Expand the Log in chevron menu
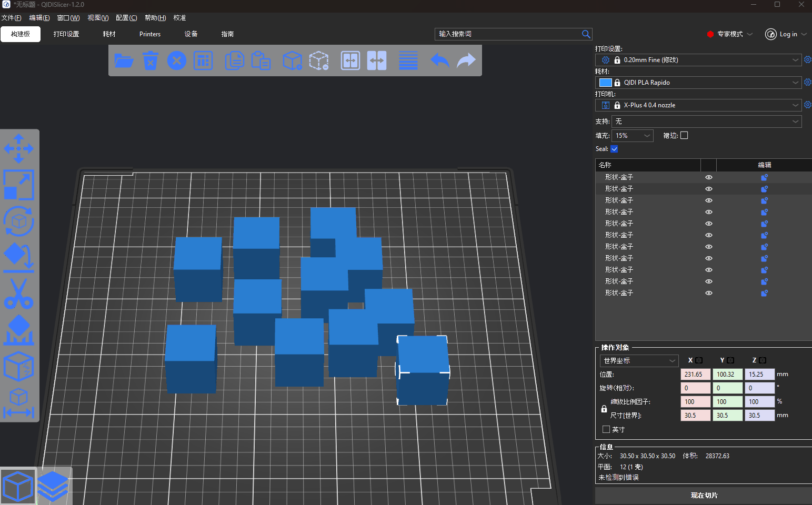Image resolution: width=812 pixels, height=505 pixels. (804, 34)
